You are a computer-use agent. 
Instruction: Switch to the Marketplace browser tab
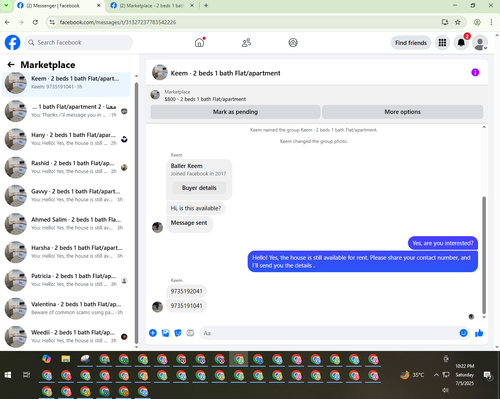tap(152, 6)
